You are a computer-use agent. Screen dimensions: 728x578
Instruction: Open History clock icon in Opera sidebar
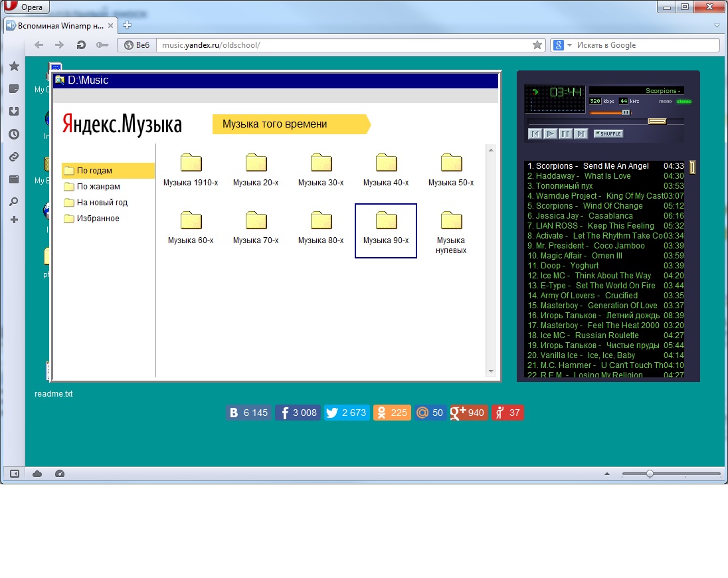tap(14, 134)
